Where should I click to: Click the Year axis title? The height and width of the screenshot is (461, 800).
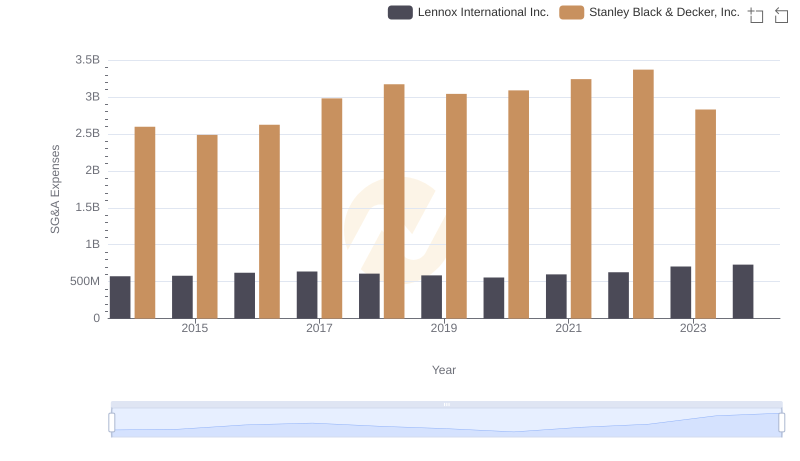444,370
